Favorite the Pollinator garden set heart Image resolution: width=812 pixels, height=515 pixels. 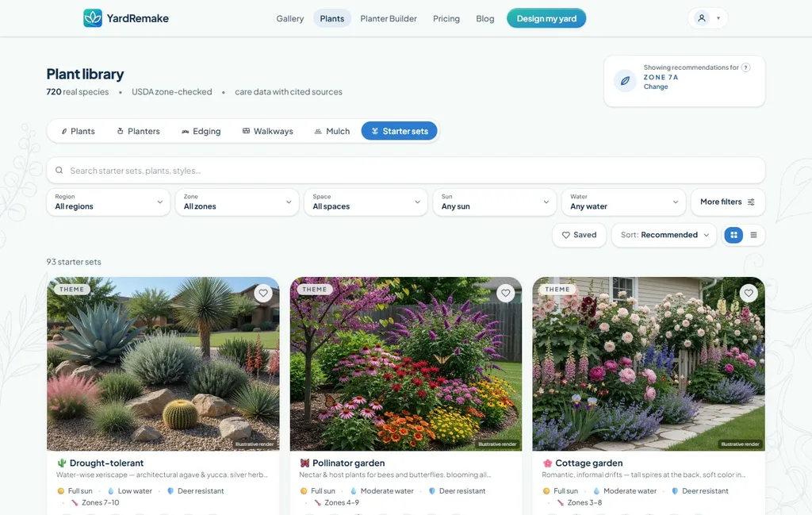tap(505, 294)
